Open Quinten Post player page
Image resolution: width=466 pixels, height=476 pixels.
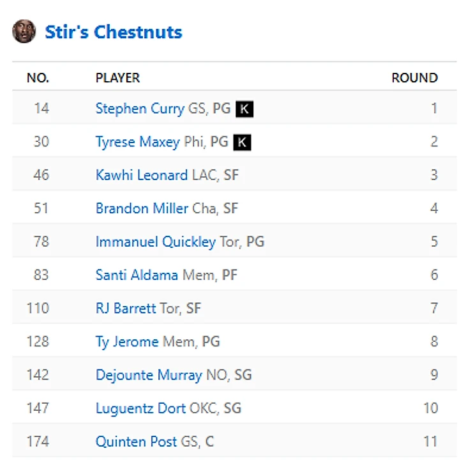click(x=136, y=441)
